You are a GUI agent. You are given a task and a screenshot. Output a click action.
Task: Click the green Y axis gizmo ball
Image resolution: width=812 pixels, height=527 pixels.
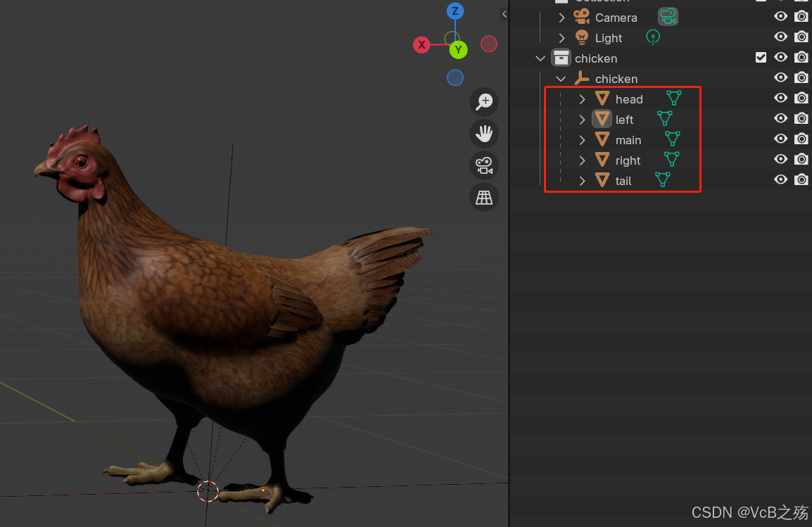pos(458,50)
